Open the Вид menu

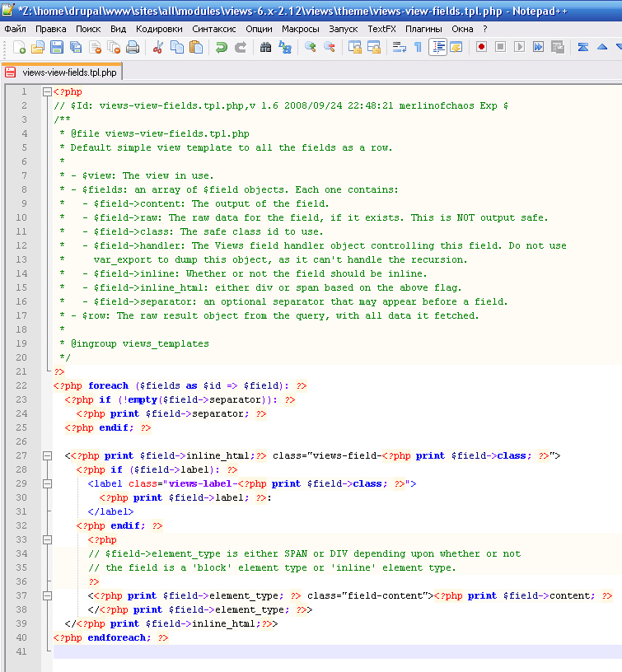(118, 29)
